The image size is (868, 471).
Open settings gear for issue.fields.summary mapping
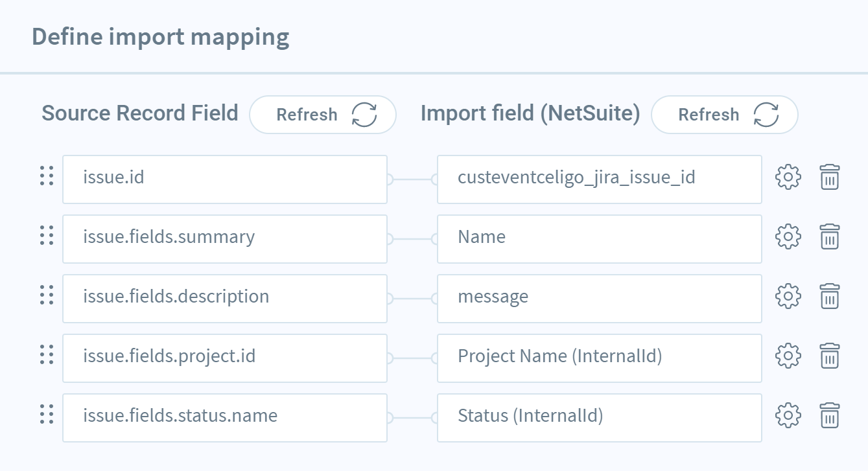point(788,236)
